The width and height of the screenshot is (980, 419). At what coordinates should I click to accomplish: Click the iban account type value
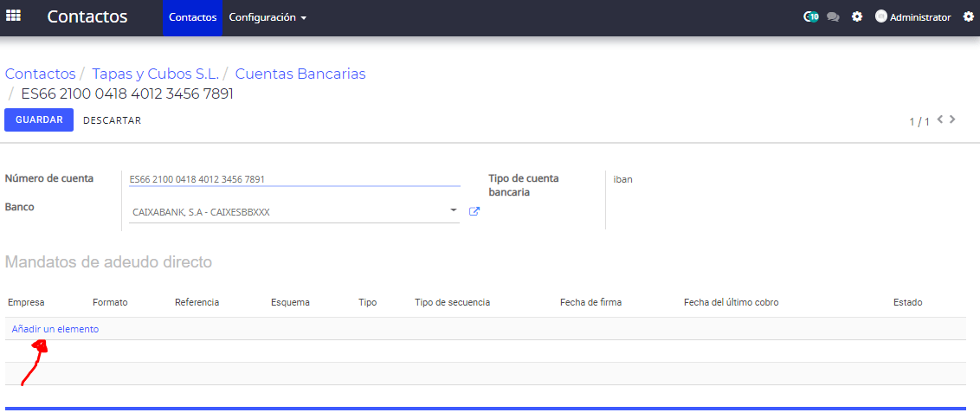coord(623,179)
